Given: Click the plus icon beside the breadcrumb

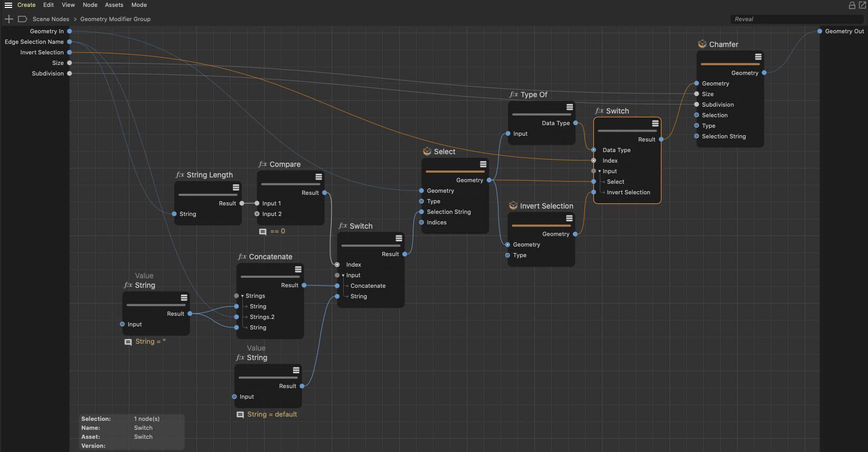Looking at the screenshot, I should pyautogui.click(x=9, y=19).
